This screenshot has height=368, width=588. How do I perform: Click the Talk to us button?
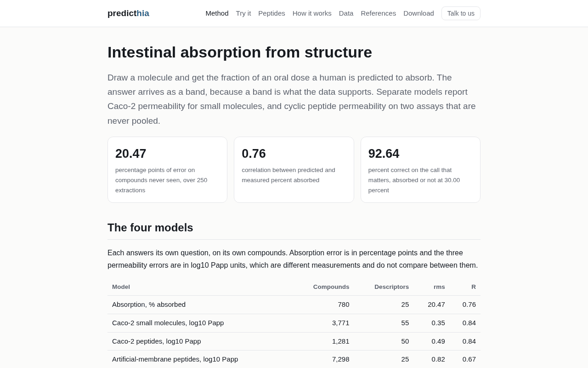click(x=461, y=13)
